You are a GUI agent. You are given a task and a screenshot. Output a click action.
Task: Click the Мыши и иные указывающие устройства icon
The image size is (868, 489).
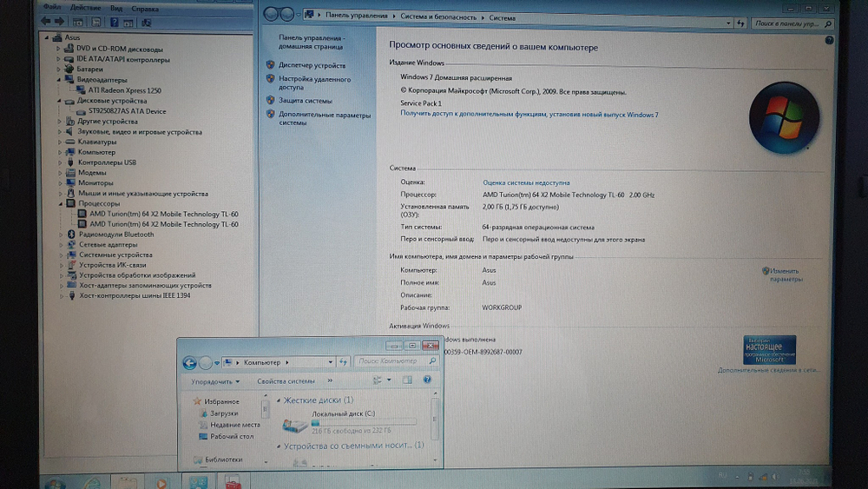coord(71,194)
